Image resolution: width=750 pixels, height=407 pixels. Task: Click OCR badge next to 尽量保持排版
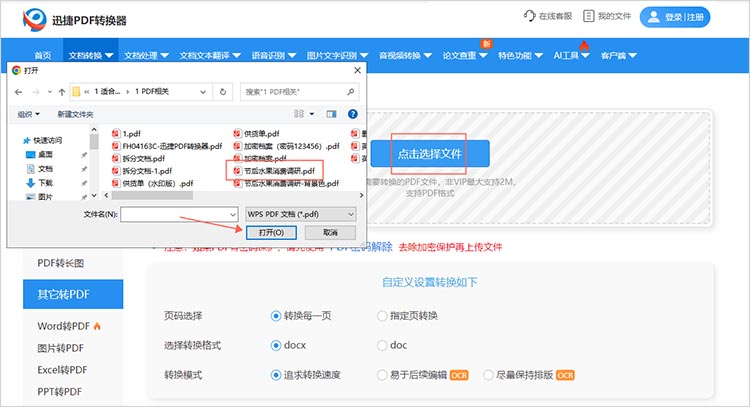(x=565, y=375)
